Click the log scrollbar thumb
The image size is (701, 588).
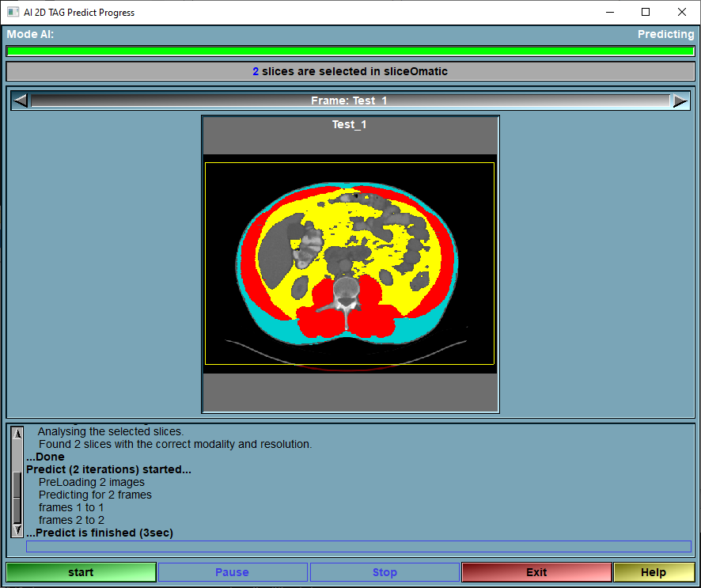pyautogui.click(x=17, y=497)
